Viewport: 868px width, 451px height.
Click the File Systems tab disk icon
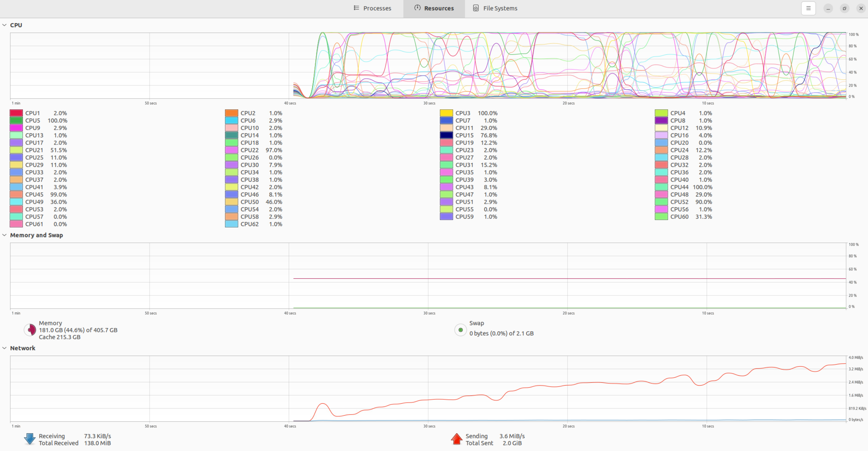(475, 8)
